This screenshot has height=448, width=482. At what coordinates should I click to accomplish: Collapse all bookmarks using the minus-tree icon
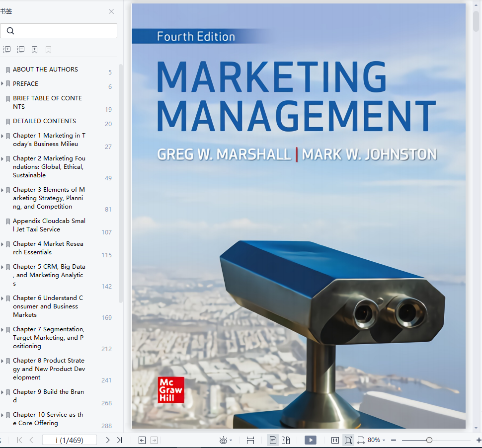point(20,50)
